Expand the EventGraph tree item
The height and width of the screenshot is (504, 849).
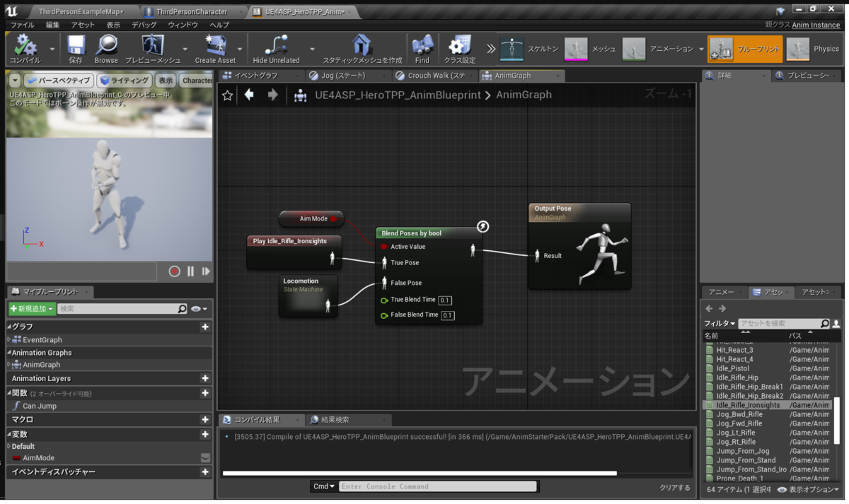tap(9, 340)
